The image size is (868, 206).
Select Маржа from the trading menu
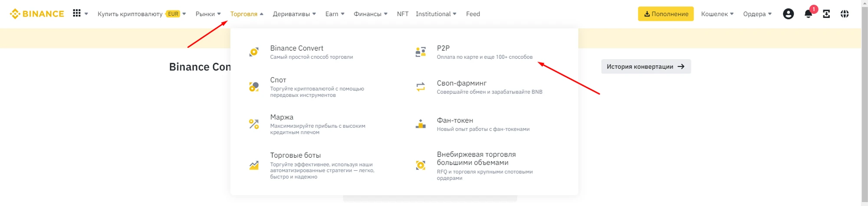[282, 117]
